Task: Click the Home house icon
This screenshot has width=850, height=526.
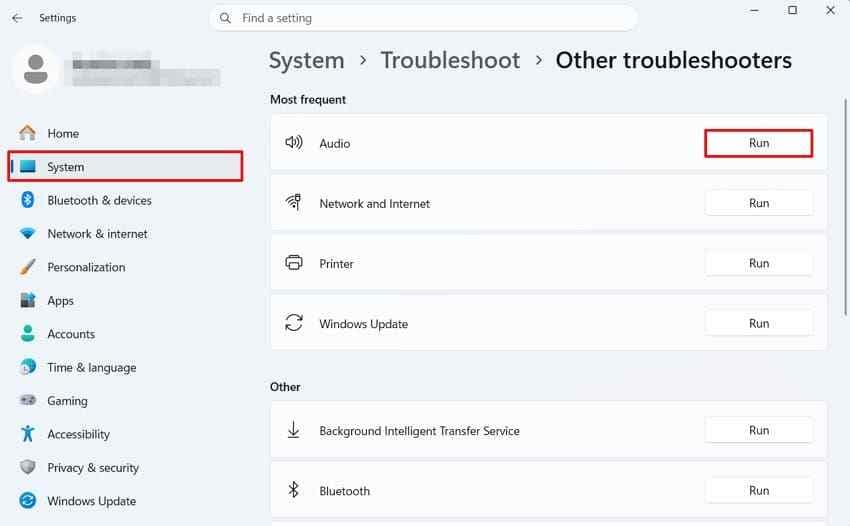Action: [27, 133]
